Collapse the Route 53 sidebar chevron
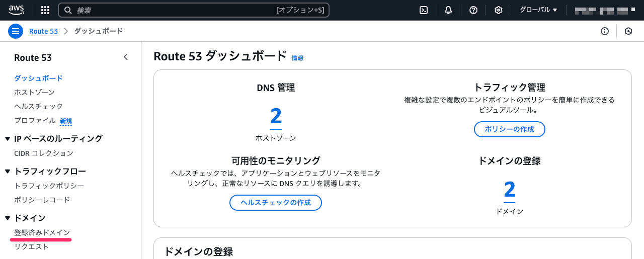Viewport: 644px width, 259px height. point(126,57)
